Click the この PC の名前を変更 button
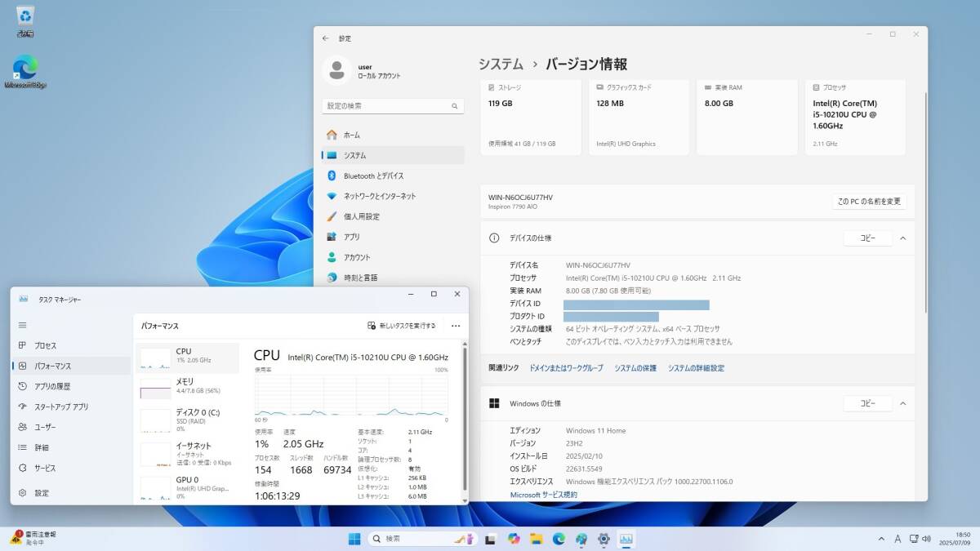Viewport: 980px width, 551px height. pos(869,202)
